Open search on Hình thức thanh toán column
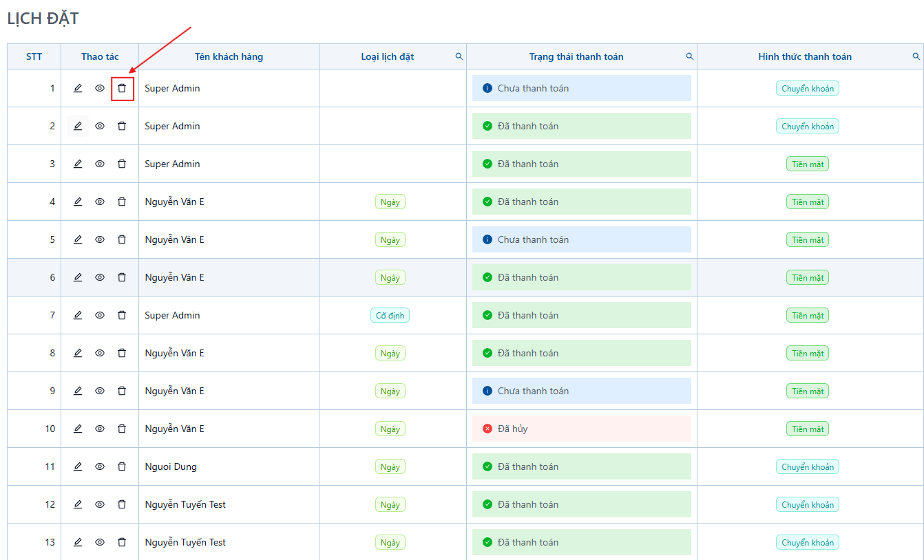The width and height of the screenshot is (924, 560). coord(916,56)
